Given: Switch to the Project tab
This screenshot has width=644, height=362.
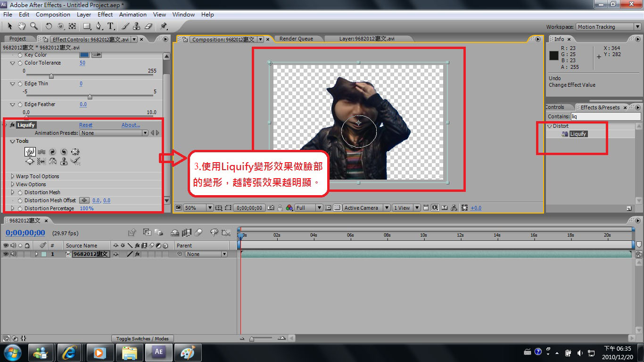Looking at the screenshot, I should pyautogui.click(x=18, y=39).
